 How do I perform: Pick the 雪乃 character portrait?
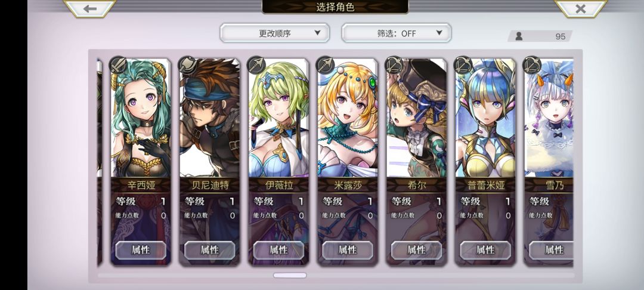549,118
